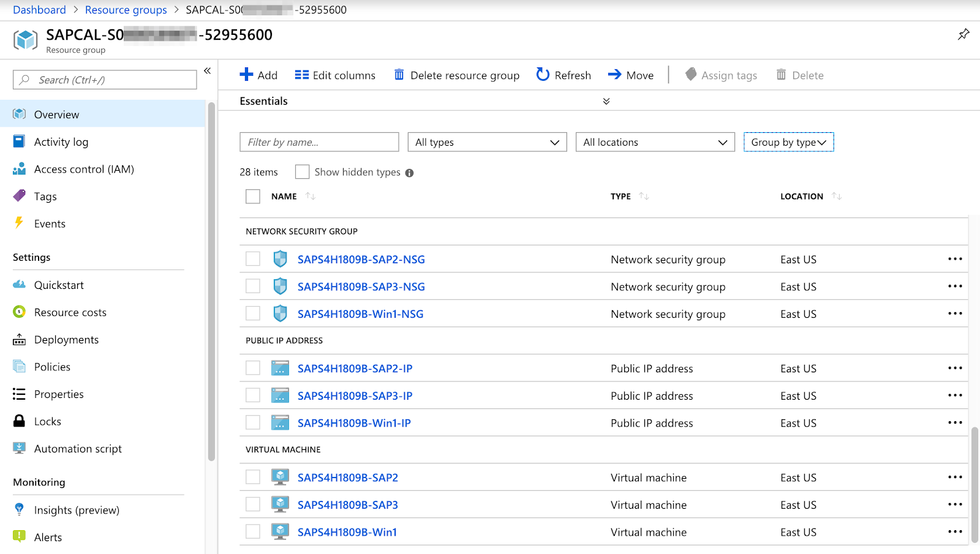Sort resources by Type column arrows
This screenshot has height=554, width=980.
pyautogui.click(x=644, y=197)
